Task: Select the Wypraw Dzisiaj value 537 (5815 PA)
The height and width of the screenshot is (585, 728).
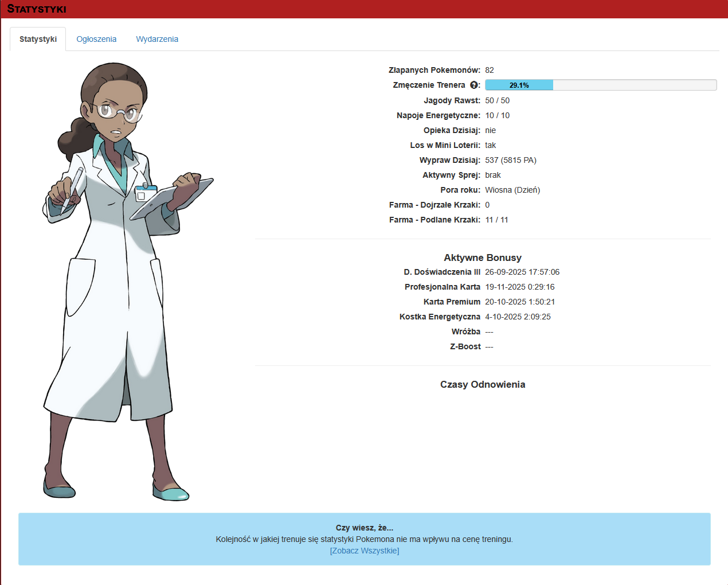Action: tap(511, 160)
